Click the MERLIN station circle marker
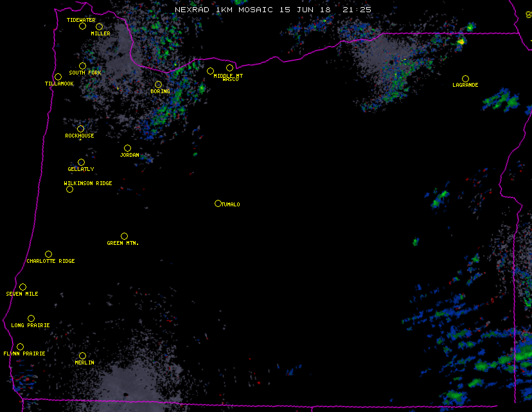Image resolution: width=532 pixels, height=412 pixels. tap(82, 356)
